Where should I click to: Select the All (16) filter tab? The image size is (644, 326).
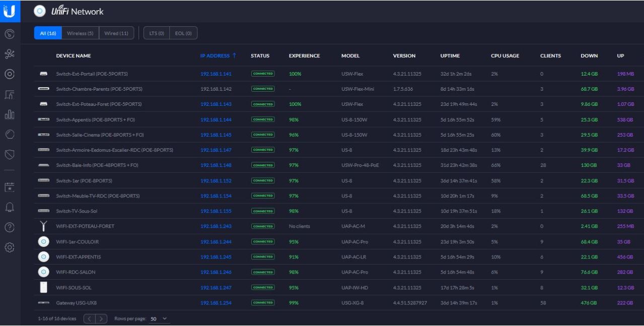48,33
